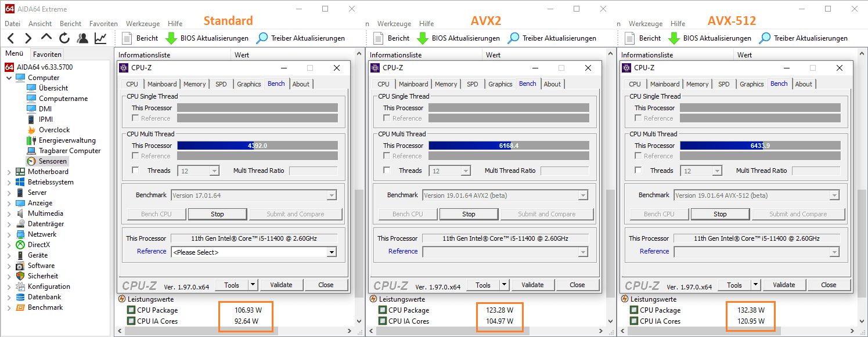Click the AIDA64 forward navigation arrow
Image resolution: width=868 pixels, height=337 pixels.
28,38
